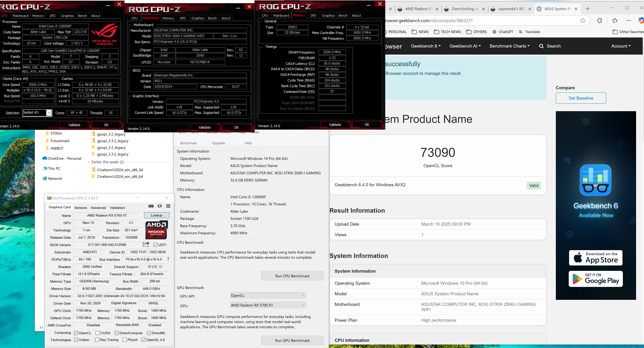
Task: Click OneDrive - Personal cloud icon in Explorer
Action: [45, 158]
